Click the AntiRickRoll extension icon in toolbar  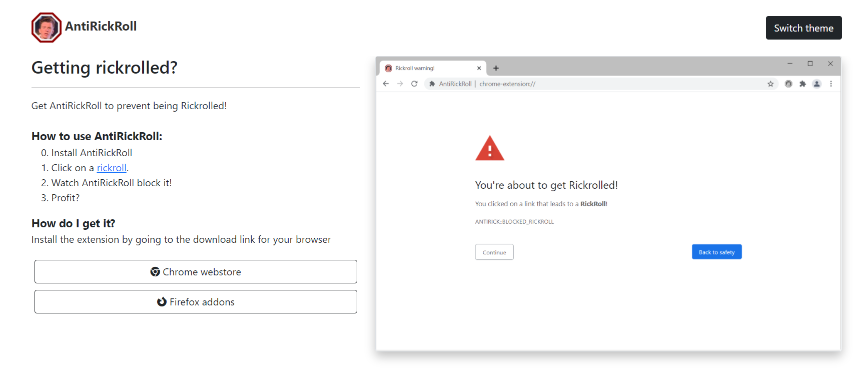coord(788,84)
